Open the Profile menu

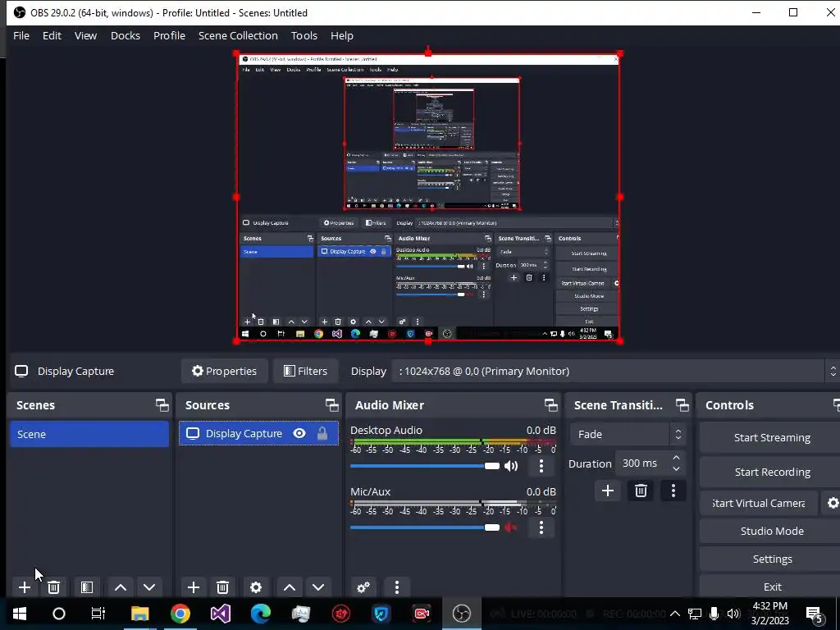pos(169,35)
